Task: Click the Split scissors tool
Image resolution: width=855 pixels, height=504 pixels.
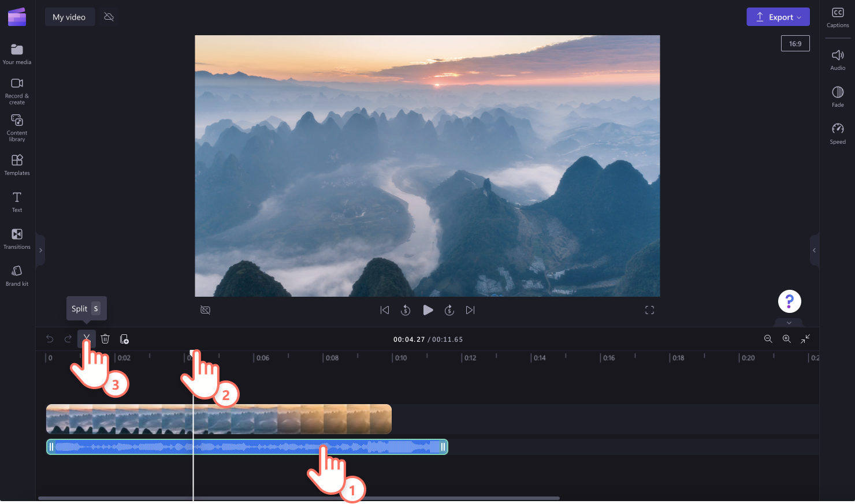Action: pyautogui.click(x=87, y=338)
